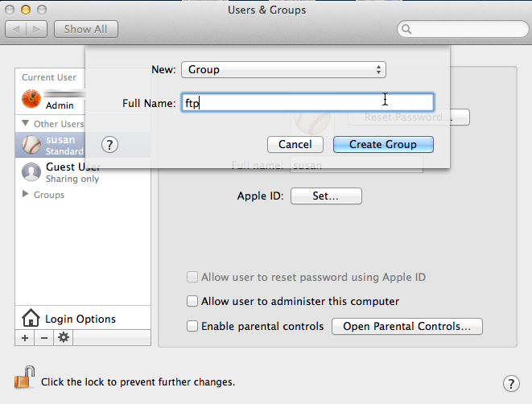Click the Full Name text field
The width and height of the screenshot is (532, 404).
click(307, 103)
